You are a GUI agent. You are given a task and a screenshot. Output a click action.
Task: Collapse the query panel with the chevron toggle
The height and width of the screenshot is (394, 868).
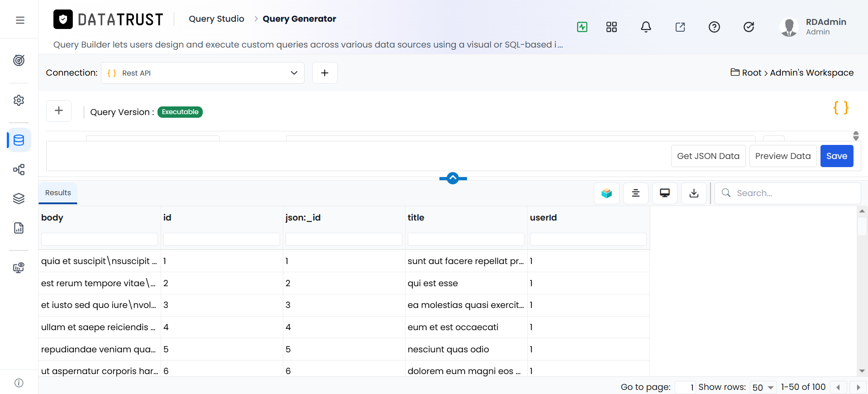[x=453, y=178]
